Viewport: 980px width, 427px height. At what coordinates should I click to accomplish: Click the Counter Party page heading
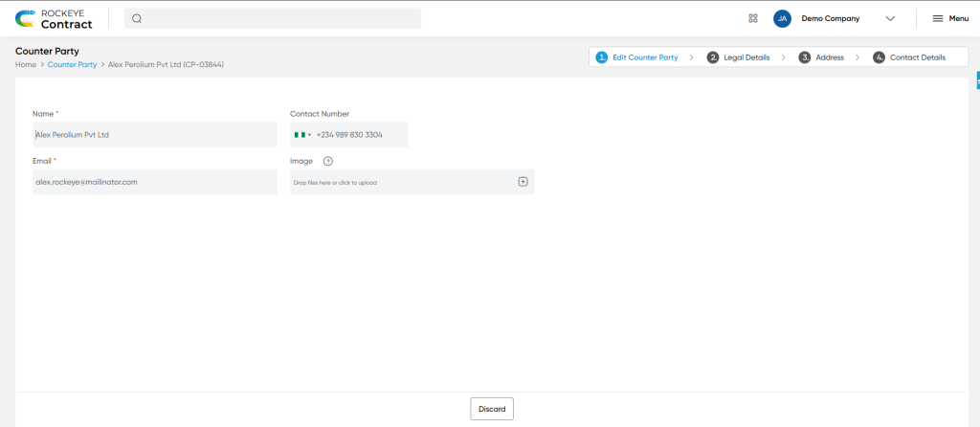tap(47, 52)
